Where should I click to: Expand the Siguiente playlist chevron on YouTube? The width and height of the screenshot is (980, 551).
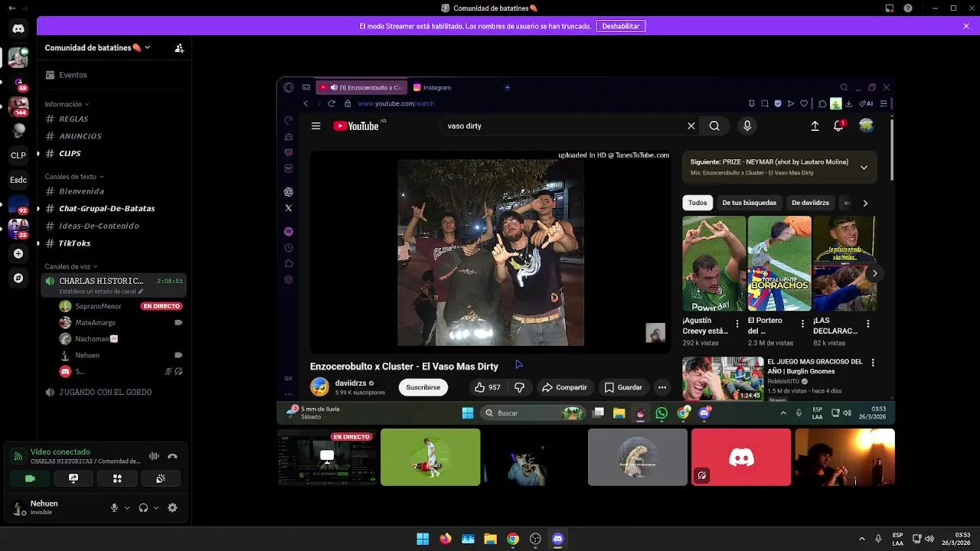tap(864, 168)
